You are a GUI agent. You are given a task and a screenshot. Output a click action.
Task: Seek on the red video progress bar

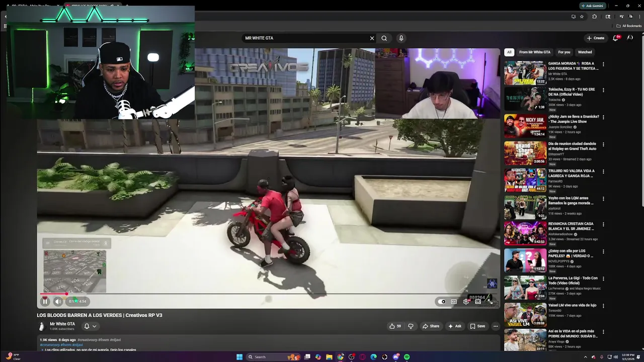268,294
